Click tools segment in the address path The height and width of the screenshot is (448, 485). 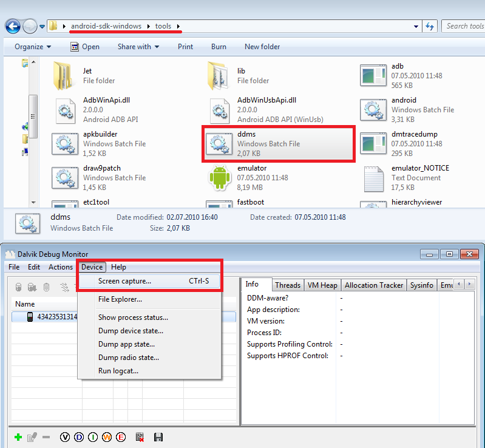click(x=163, y=26)
